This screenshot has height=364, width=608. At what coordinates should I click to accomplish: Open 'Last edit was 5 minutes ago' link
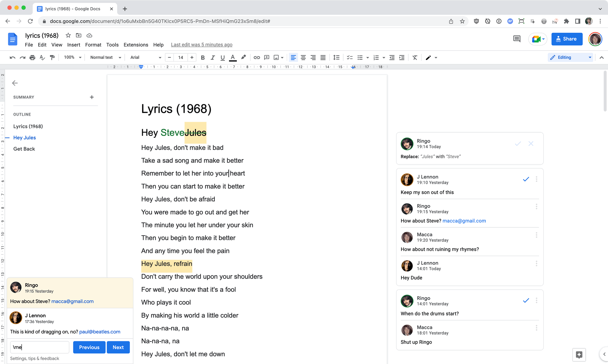(x=201, y=45)
